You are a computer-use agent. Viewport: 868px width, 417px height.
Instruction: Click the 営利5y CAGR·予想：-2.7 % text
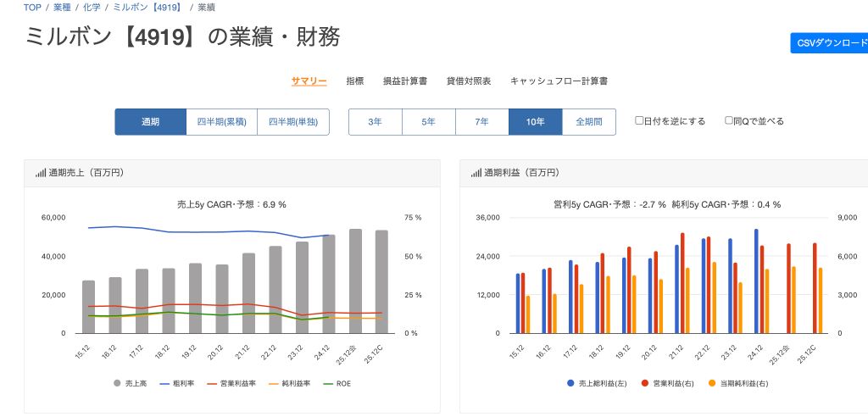click(x=610, y=204)
